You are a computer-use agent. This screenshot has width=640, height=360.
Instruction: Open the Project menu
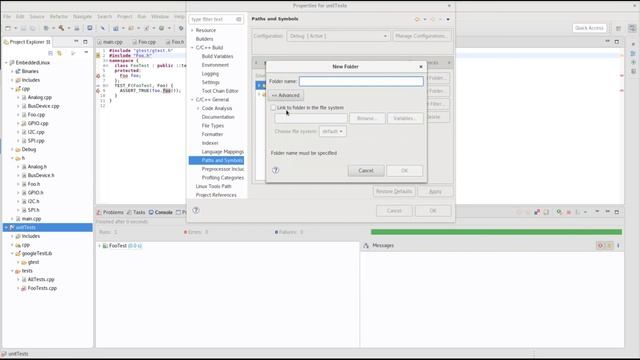click(x=124, y=17)
